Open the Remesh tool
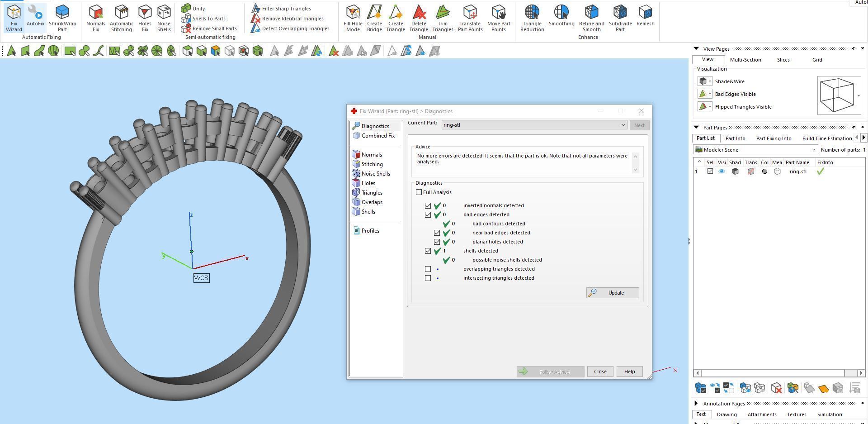The width and height of the screenshot is (868, 424). pos(645,15)
